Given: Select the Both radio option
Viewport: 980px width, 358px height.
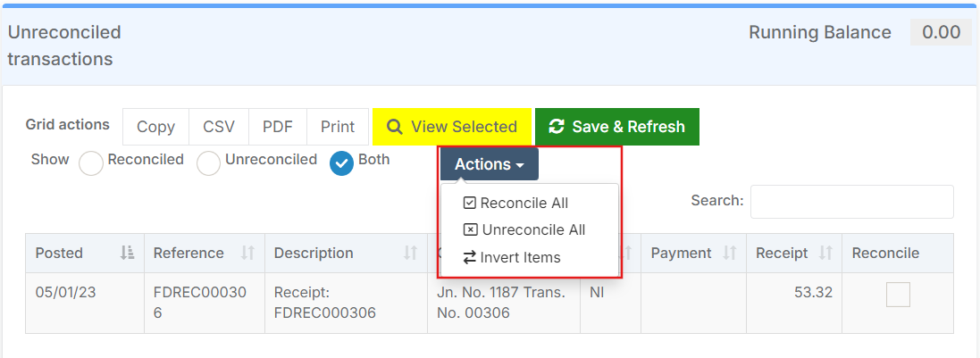Looking at the screenshot, I should 341,163.
